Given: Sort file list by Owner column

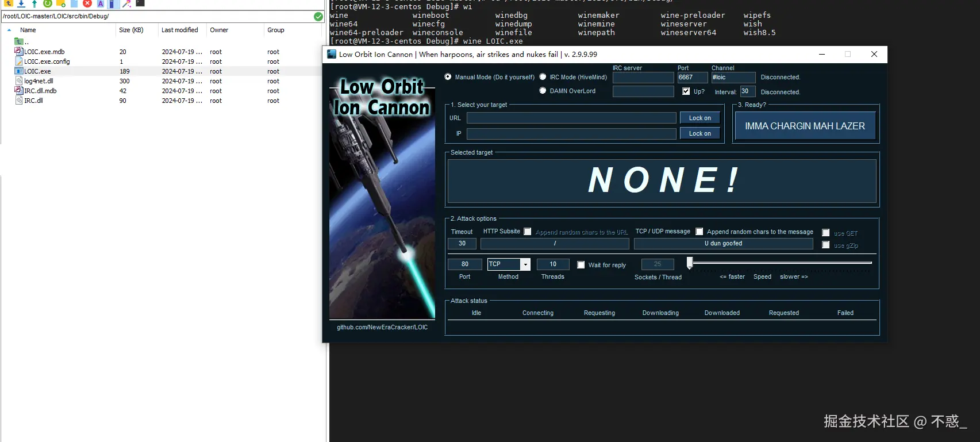Looking at the screenshot, I should (x=219, y=30).
